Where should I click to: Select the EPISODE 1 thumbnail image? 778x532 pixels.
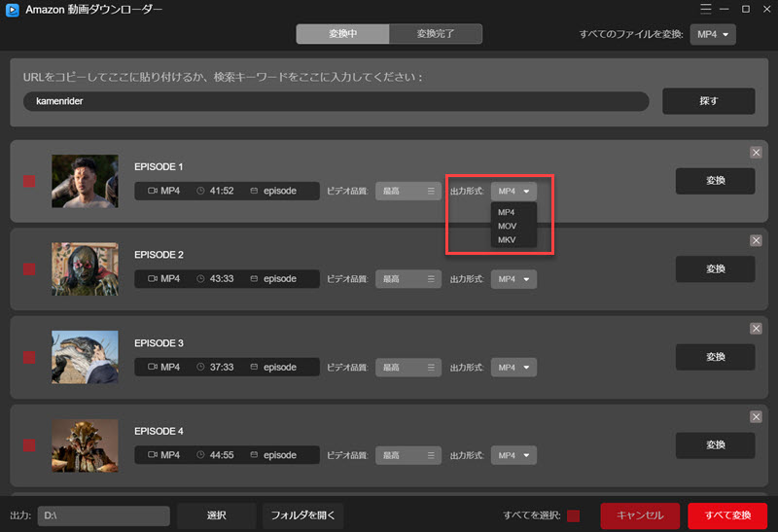pos(85,181)
